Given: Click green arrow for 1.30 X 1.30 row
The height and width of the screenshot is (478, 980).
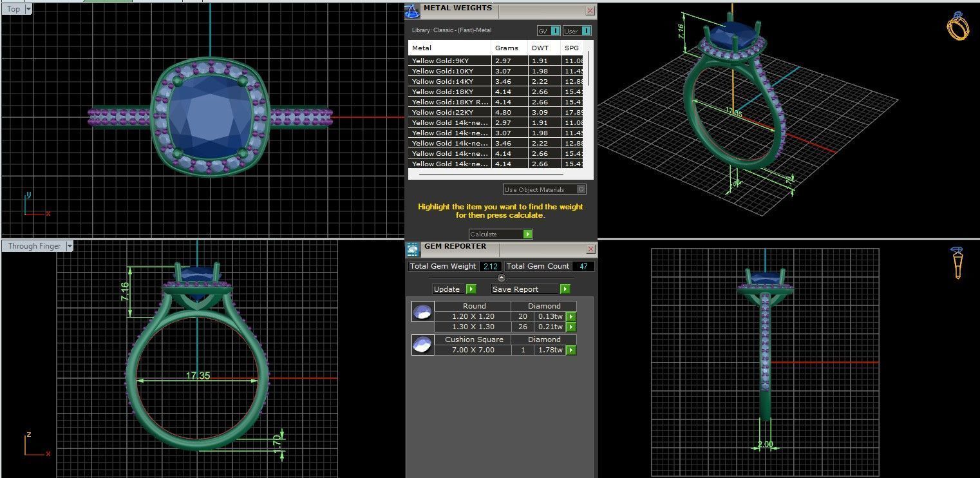Looking at the screenshot, I should pyautogui.click(x=570, y=327).
